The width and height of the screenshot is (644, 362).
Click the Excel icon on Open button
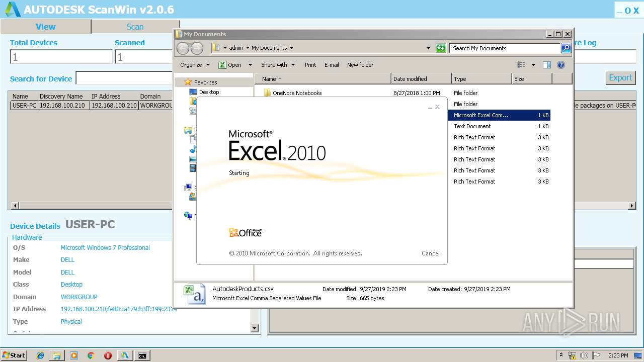click(222, 65)
